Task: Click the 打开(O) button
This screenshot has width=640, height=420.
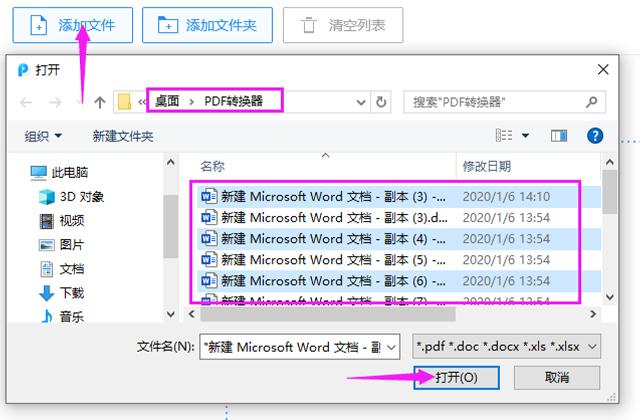Action: tap(456, 377)
